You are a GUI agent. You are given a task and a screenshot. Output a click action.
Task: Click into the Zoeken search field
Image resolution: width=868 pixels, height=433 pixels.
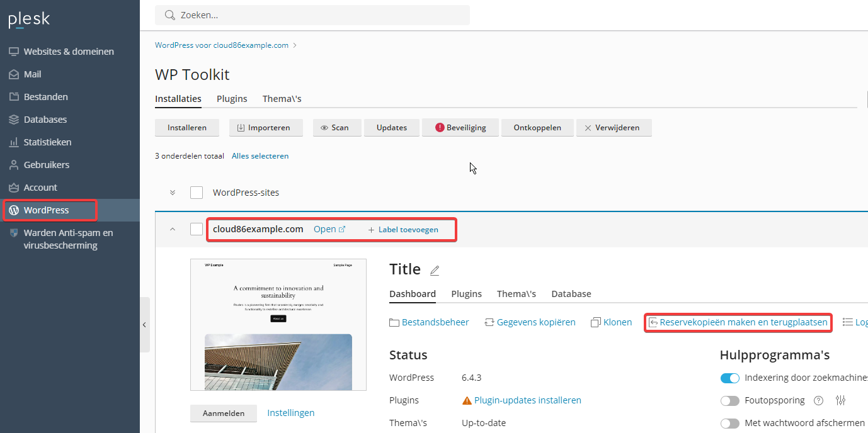312,15
